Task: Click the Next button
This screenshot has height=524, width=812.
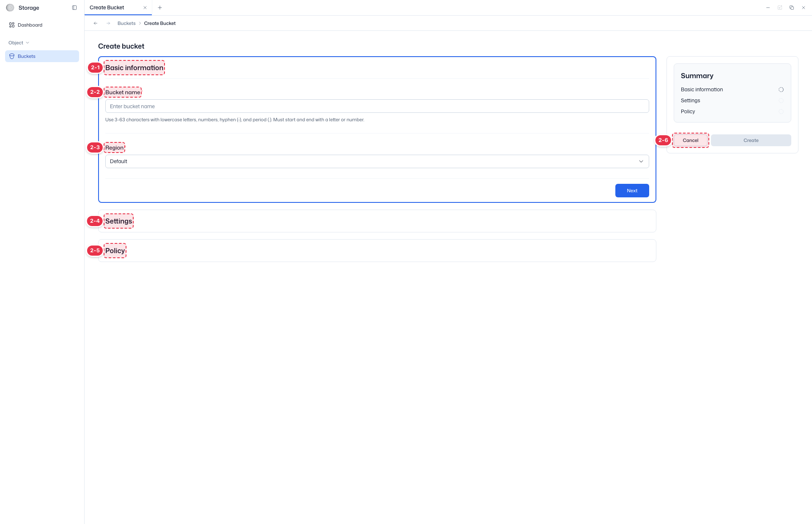Action: click(632, 191)
